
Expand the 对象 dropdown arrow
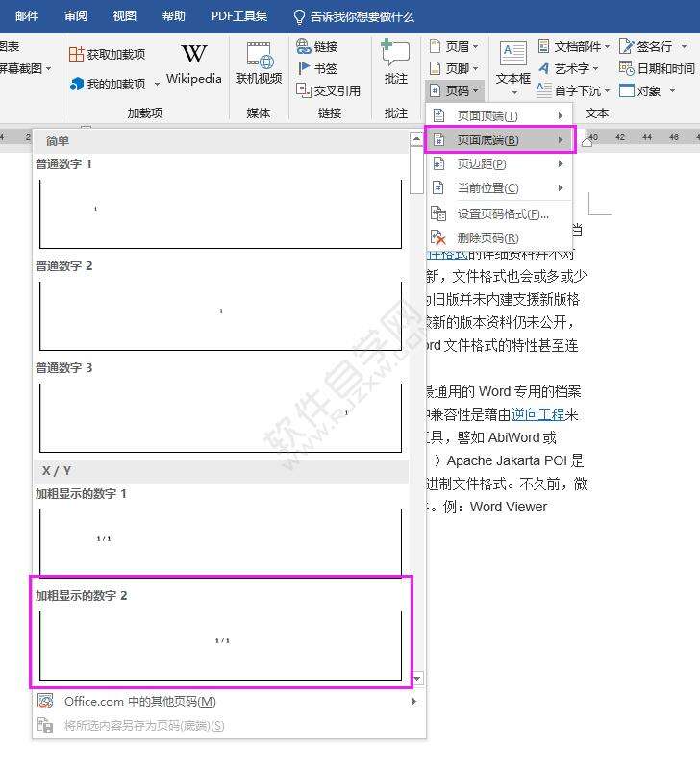click(x=672, y=91)
